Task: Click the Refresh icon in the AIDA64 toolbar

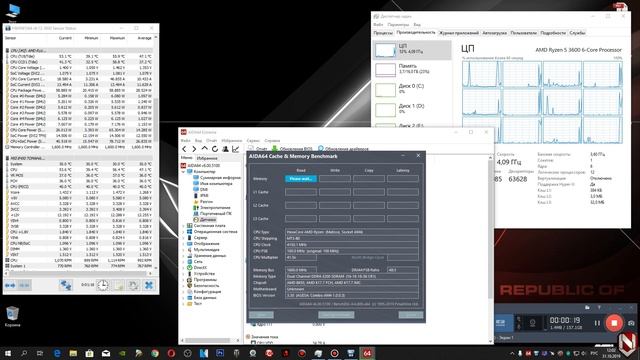Action: tap(215, 149)
